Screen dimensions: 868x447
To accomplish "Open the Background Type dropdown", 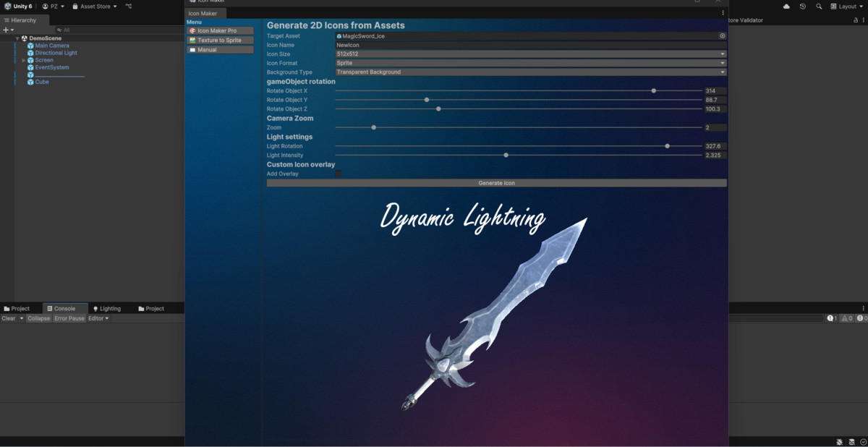I will [531, 72].
